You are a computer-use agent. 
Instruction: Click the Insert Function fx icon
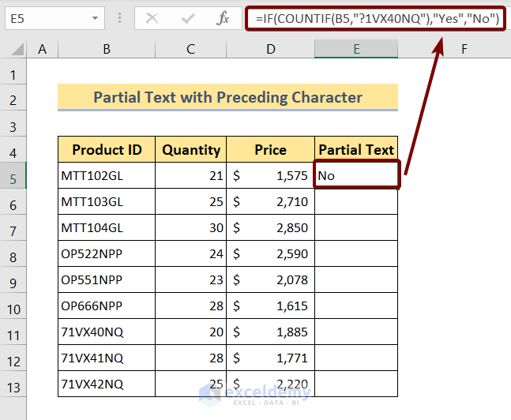coord(224,18)
